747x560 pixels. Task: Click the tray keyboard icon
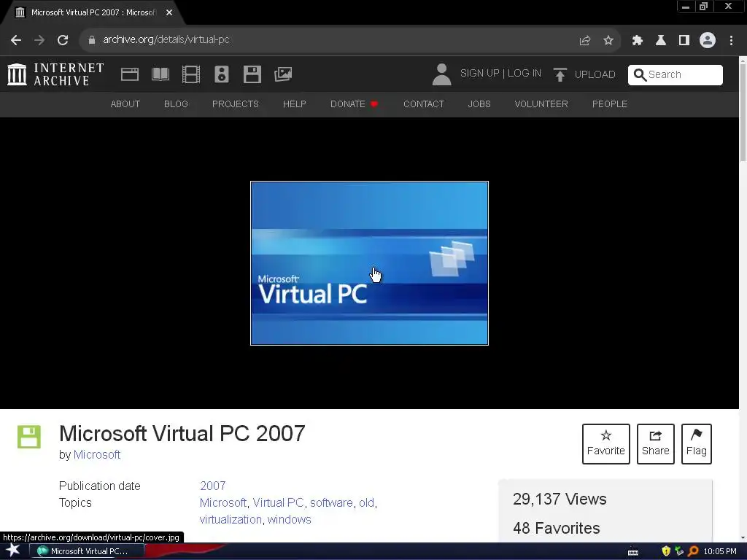[633, 552]
